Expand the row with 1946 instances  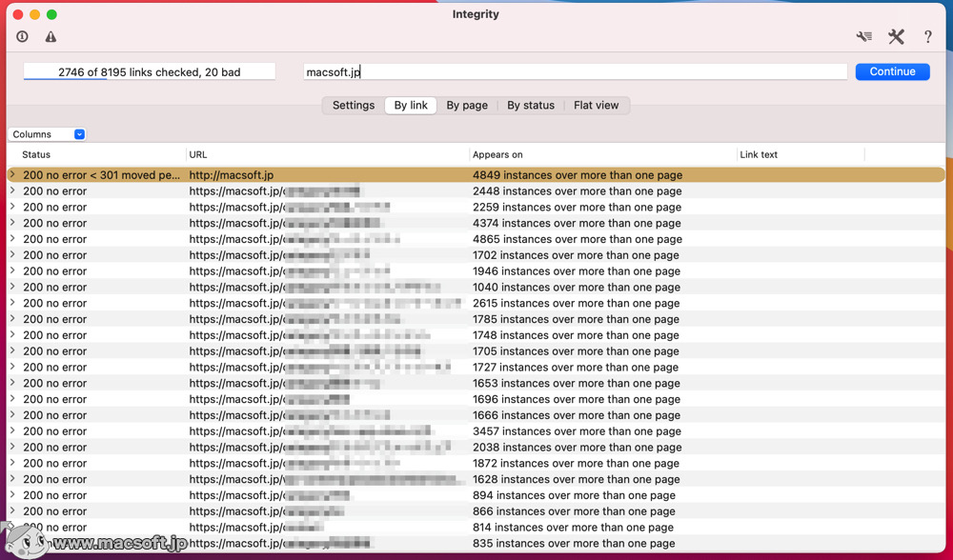[12, 270]
